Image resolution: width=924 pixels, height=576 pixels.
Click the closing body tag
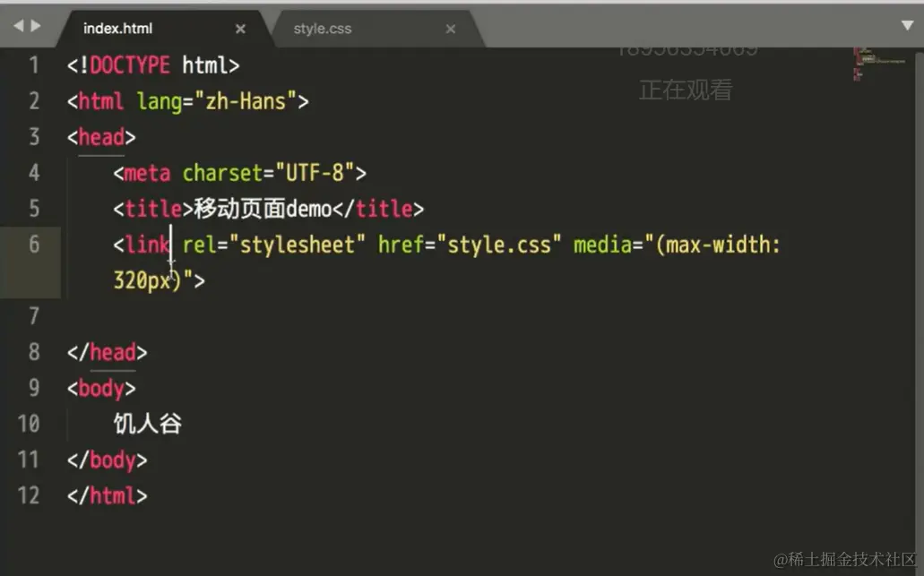[x=108, y=460]
